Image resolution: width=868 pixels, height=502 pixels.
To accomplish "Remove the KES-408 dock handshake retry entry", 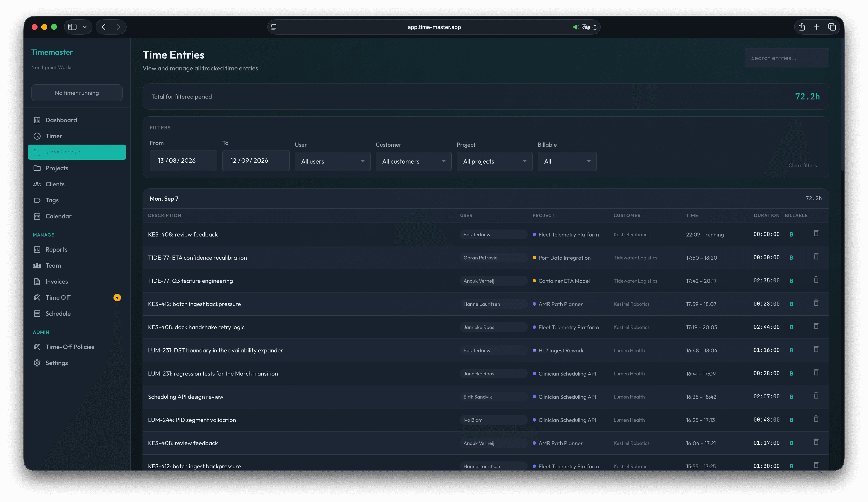I will (816, 326).
